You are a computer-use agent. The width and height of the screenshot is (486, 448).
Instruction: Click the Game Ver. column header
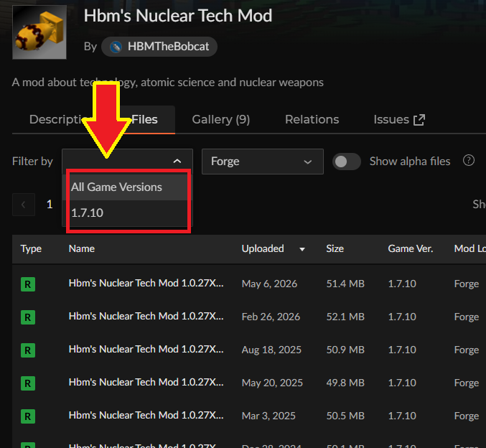pyautogui.click(x=411, y=248)
